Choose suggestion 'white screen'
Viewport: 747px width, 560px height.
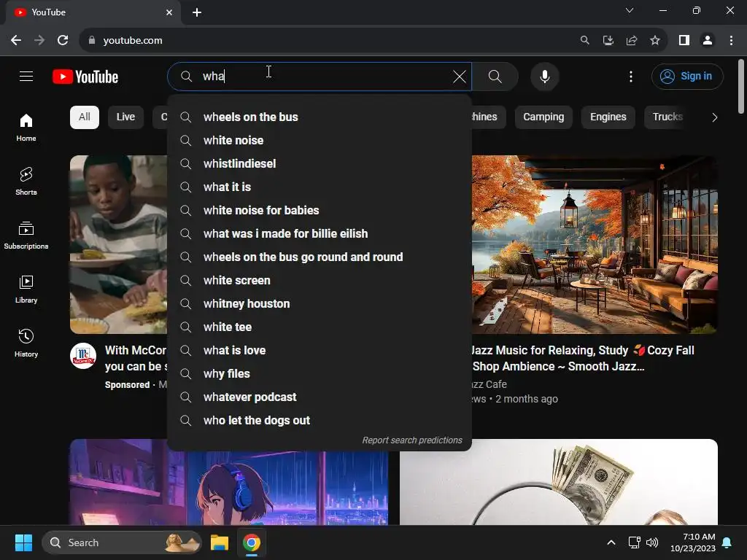pos(320,280)
